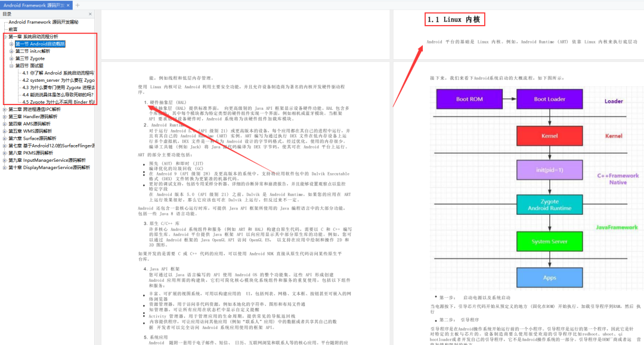Viewport: 644px width, 345px height.
Task: Select 第一节 Android启动概括 entry
Action: click(x=41, y=44)
